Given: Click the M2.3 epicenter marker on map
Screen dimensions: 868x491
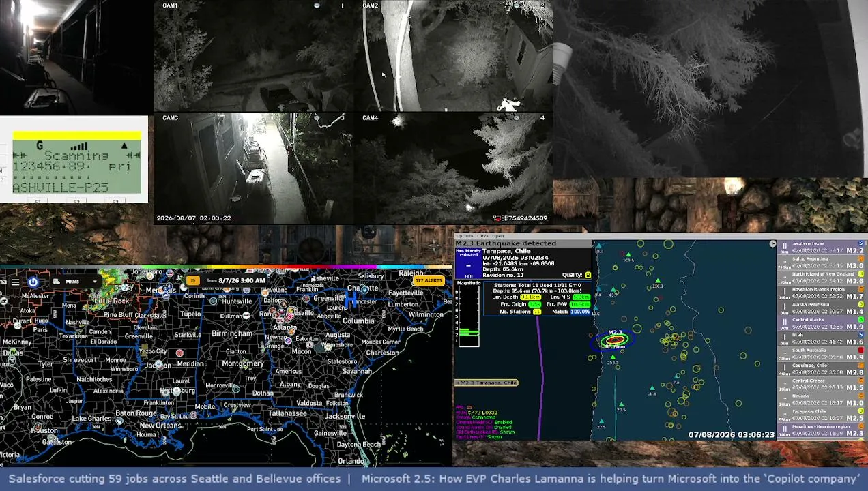Looking at the screenshot, I should pyautogui.click(x=615, y=340).
